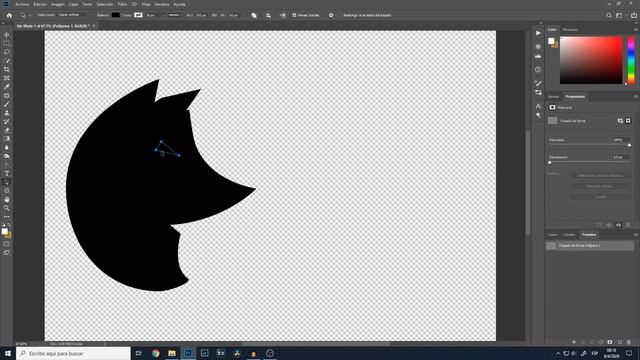Select the pixel mask button in Properties
Image resolution: width=640 pixels, height=360 pixels.
(x=620, y=120)
